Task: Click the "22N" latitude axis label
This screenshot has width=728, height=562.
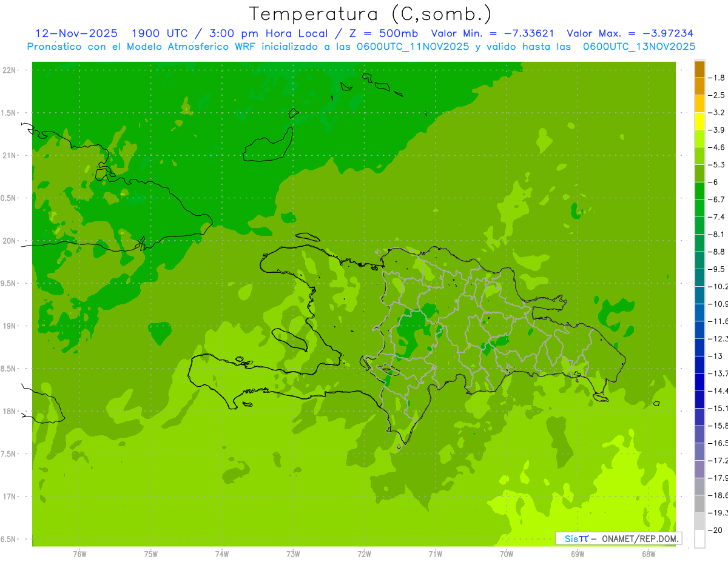Action: [9, 70]
